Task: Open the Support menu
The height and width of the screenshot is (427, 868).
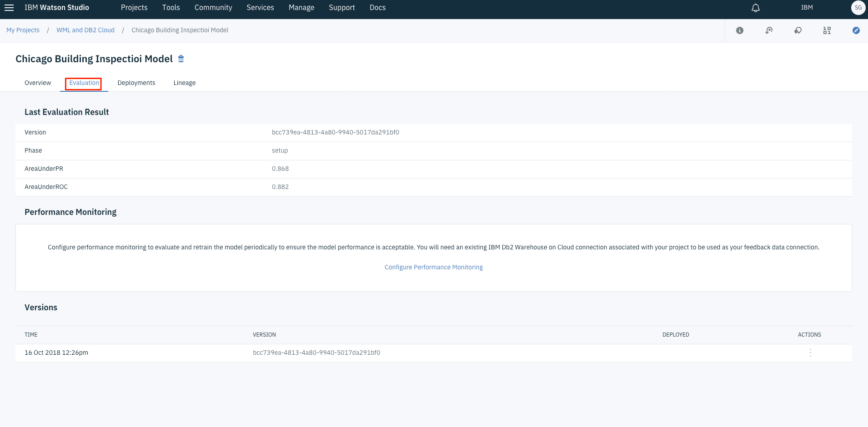Action: click(342, 8)
